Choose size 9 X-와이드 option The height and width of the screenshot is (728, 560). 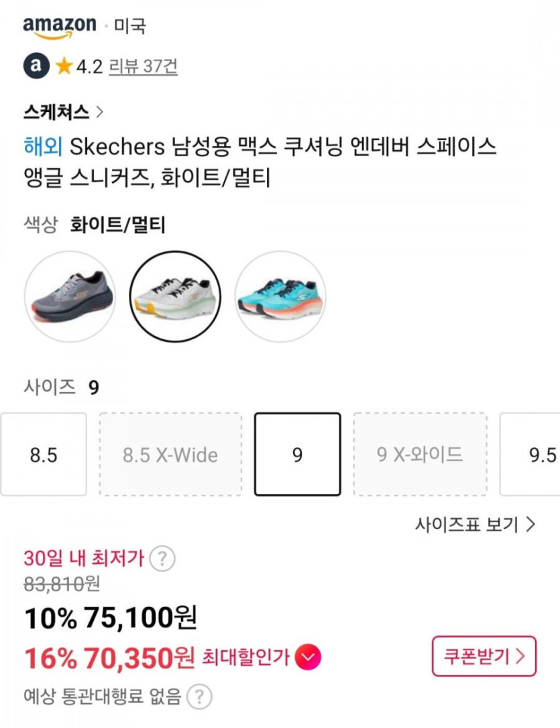(x=420, y=454)
